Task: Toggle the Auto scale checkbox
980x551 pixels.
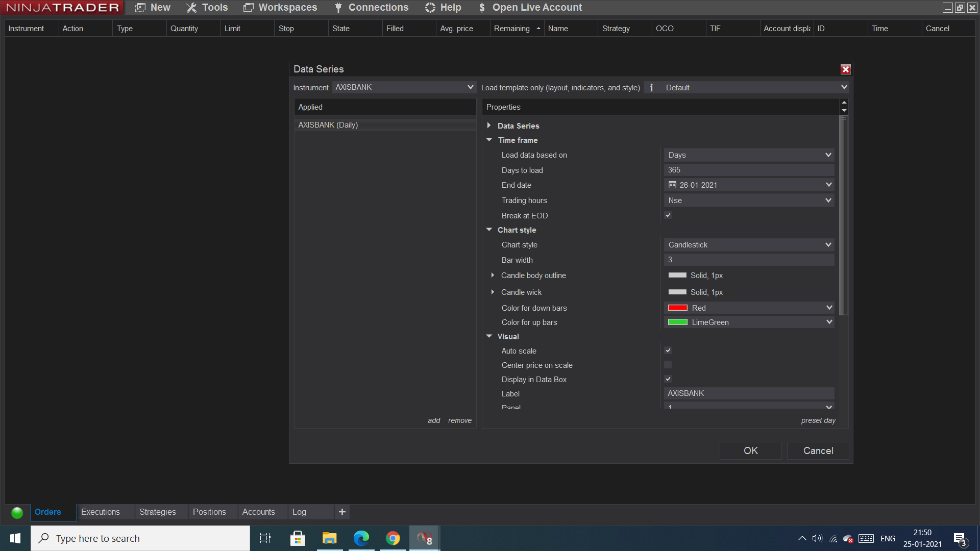Action: [x=668, y=350]
